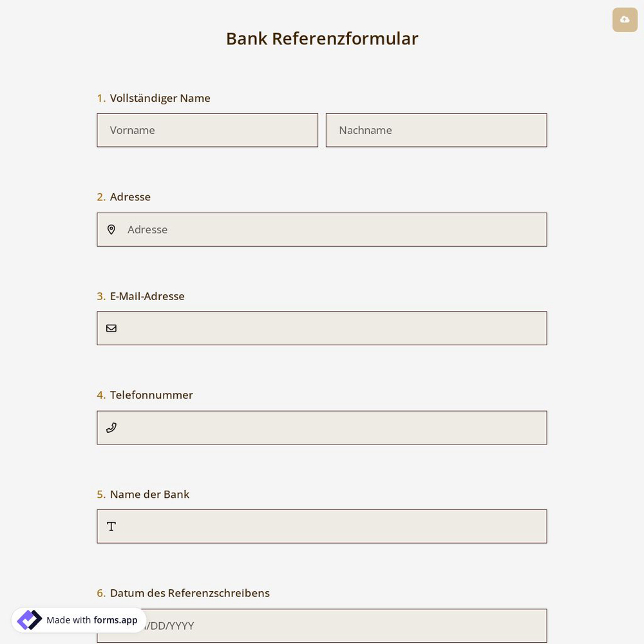Image resolution: width=644 pixels, height=644 pixels.
Task: Click the location pin icon in Adresse field
Action: (111, 229)
